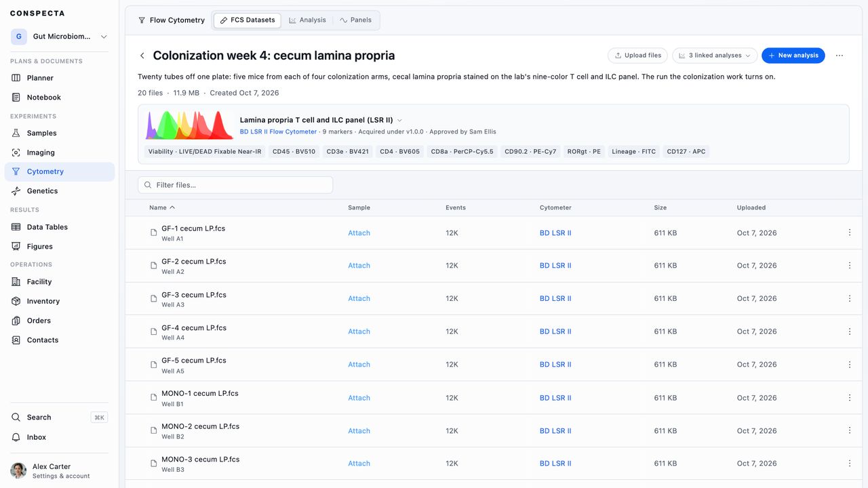Screen dimensions: 868x488
Task: Switch to the Panels tab
Action: click(355, 20)
